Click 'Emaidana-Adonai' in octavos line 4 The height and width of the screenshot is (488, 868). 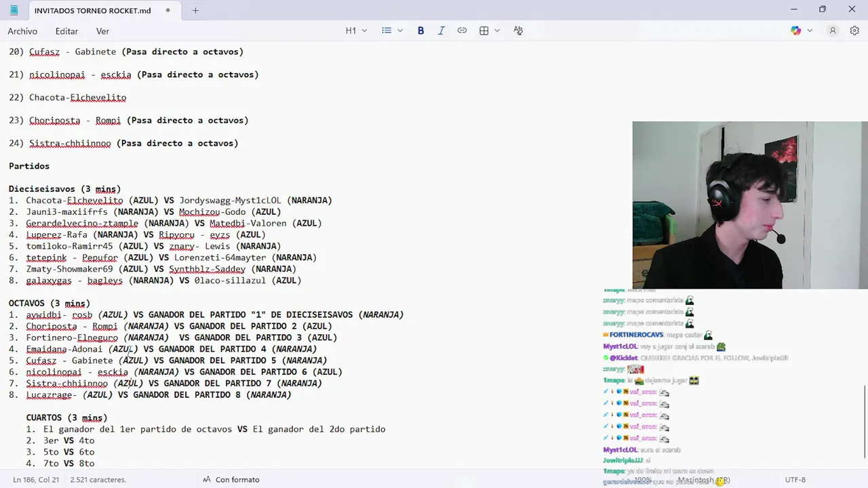pyautogui.click(x=64, y=349)
